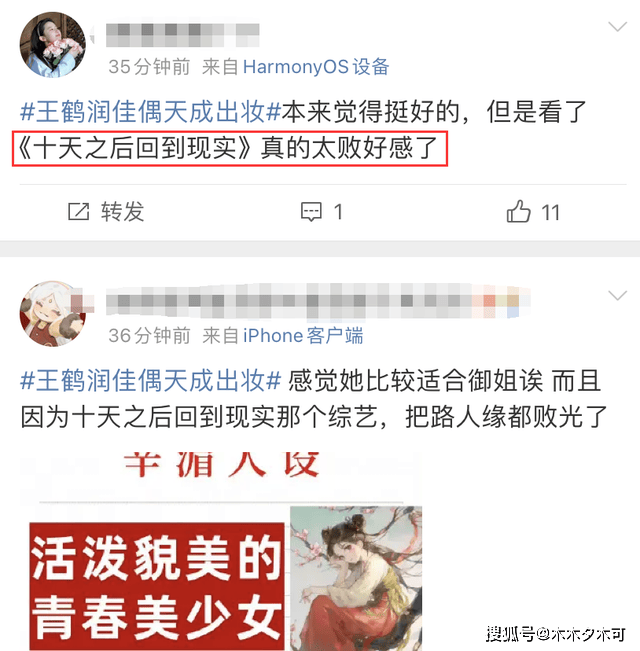The image size is (640, 651).
Task: Open first poster's blurred username
Action: [x=183, y=35]
